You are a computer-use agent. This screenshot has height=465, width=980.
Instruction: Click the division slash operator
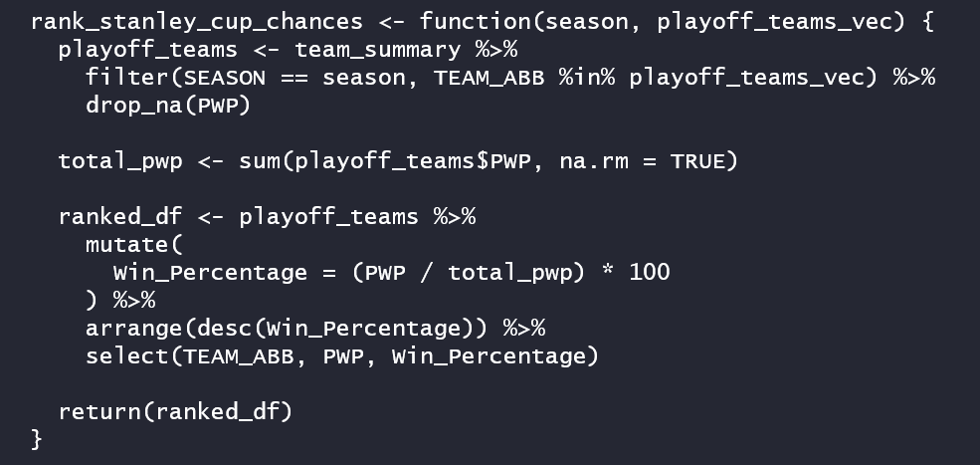tap(427, 271)
